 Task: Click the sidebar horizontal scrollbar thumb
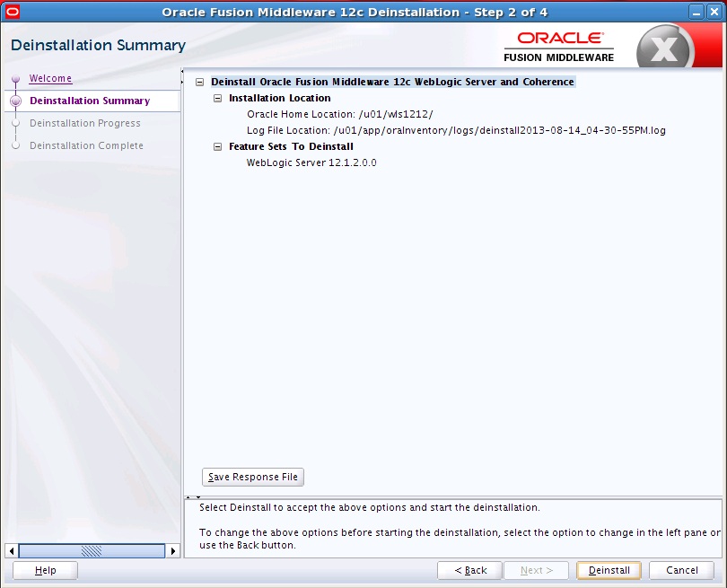(x=92, y=551)
